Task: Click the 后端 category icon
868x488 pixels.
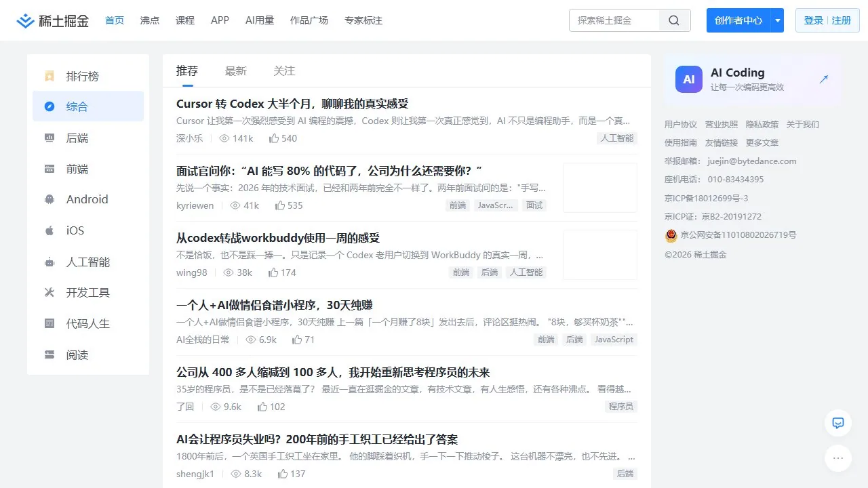Action: 50,138
